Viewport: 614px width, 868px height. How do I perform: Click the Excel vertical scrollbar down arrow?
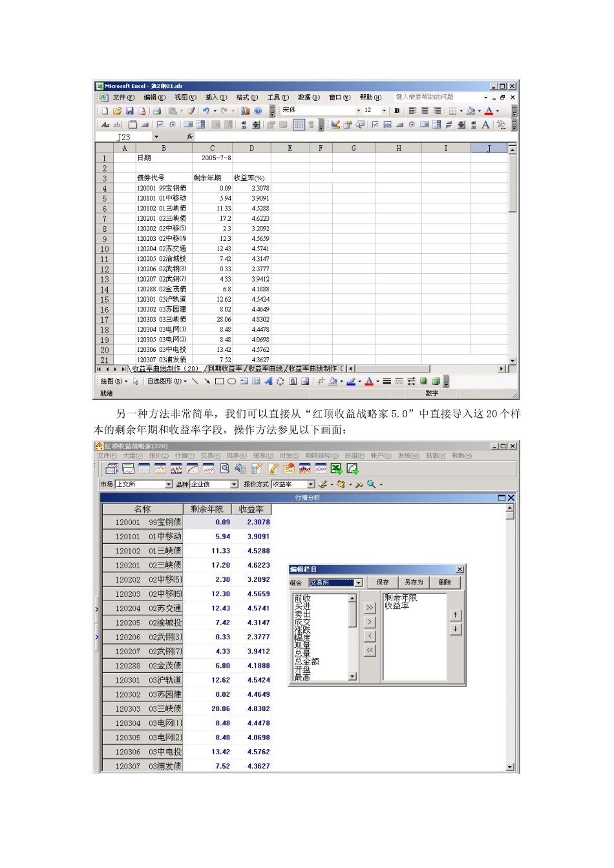coord(513,360)
